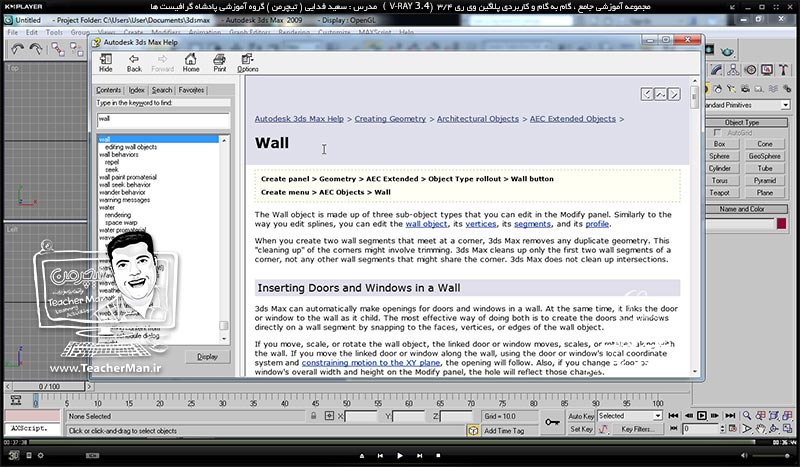Follow the 'wall object' hyperlink

point(426,224)
